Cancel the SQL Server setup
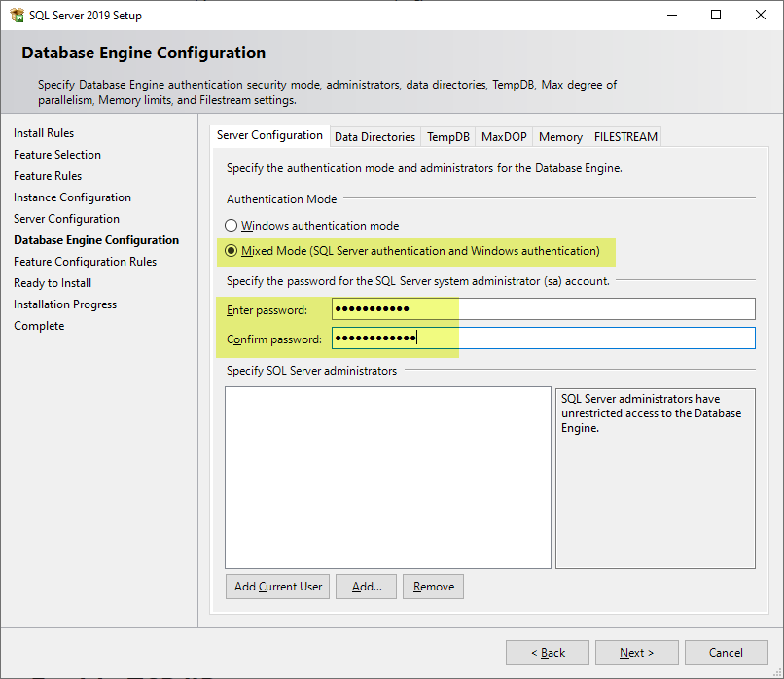 [x=726, y=653]
